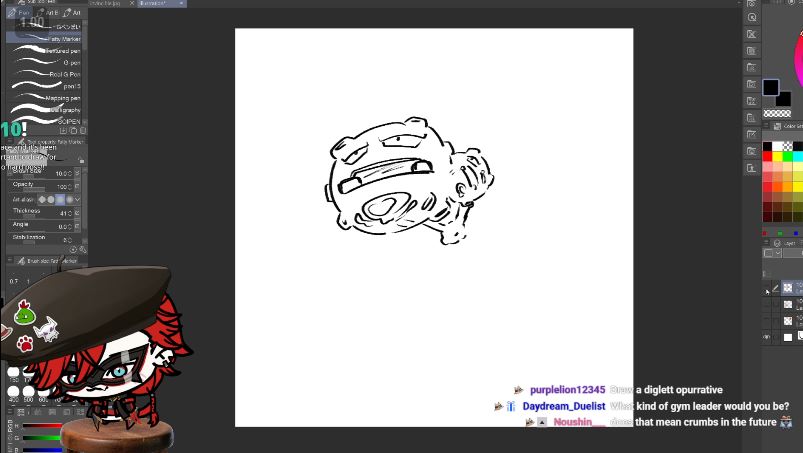Viewport: 803px width, 453px height.
Task: Toggle visibility eye of the bottom layer
Action: 767,337
